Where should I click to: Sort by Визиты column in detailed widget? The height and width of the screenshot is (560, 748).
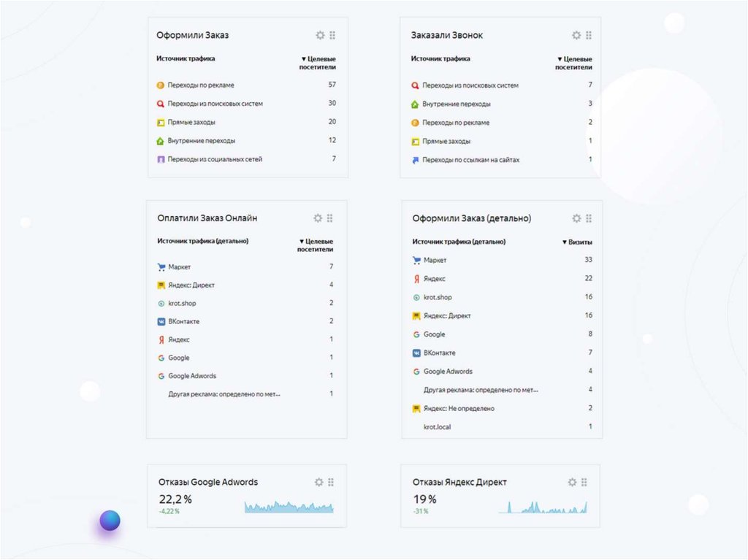click(x=577, y=242)
